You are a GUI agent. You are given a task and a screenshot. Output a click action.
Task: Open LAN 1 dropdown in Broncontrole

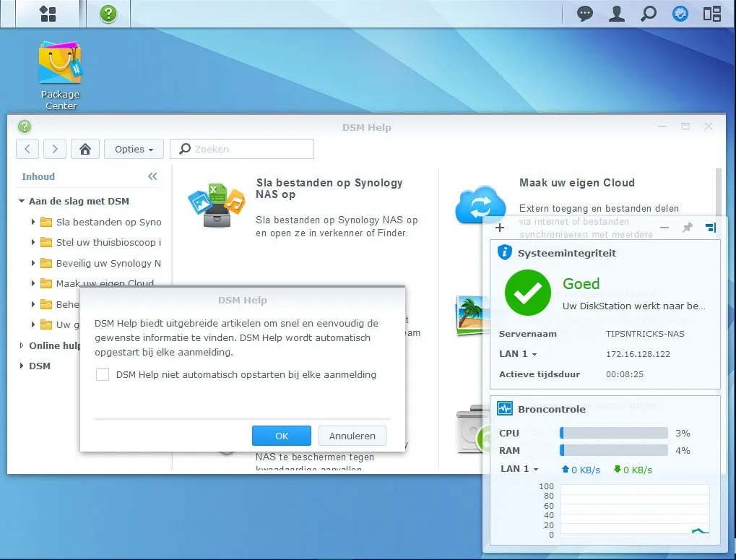pyautogui.click(x=519, y=468)
